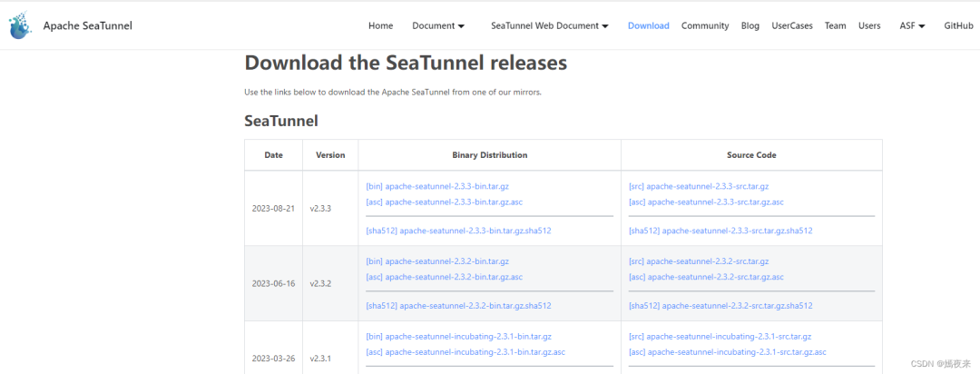Click the Apache SeaTunnel logo icon
Viewport: 980px width, 374px height.
pyautogui.click(x=20, y=26)
